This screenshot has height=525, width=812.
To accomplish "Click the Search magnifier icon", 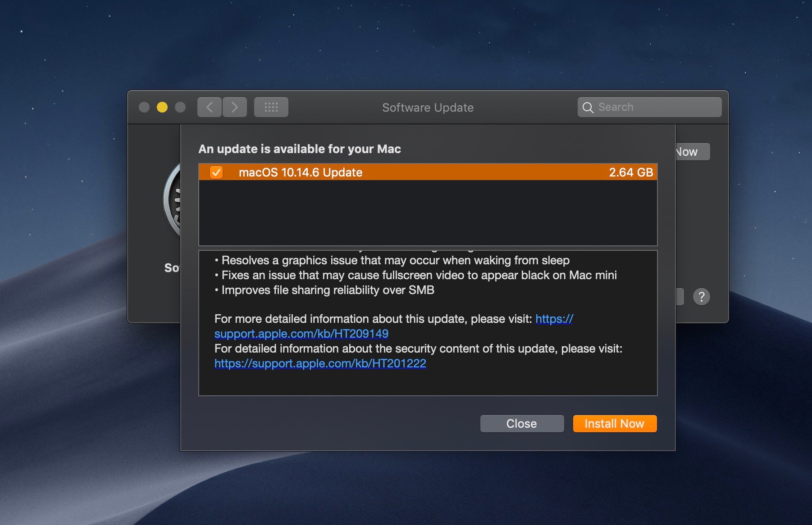I will pos(588,108).
